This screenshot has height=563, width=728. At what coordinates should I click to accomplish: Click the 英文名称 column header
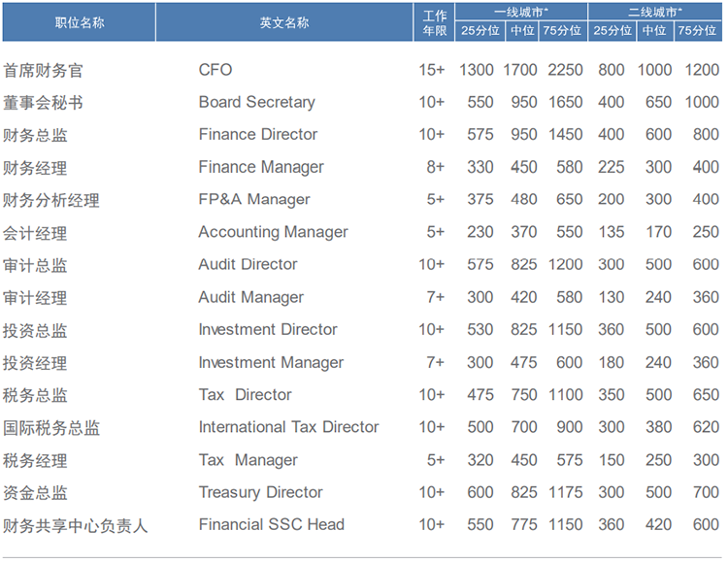coord(284,22)
